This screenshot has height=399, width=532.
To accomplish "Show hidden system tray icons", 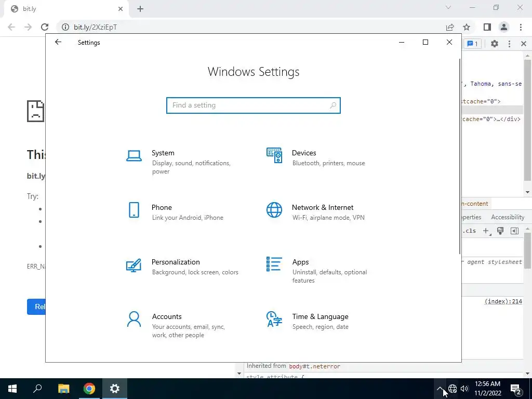I will click(x=440, y=389).
